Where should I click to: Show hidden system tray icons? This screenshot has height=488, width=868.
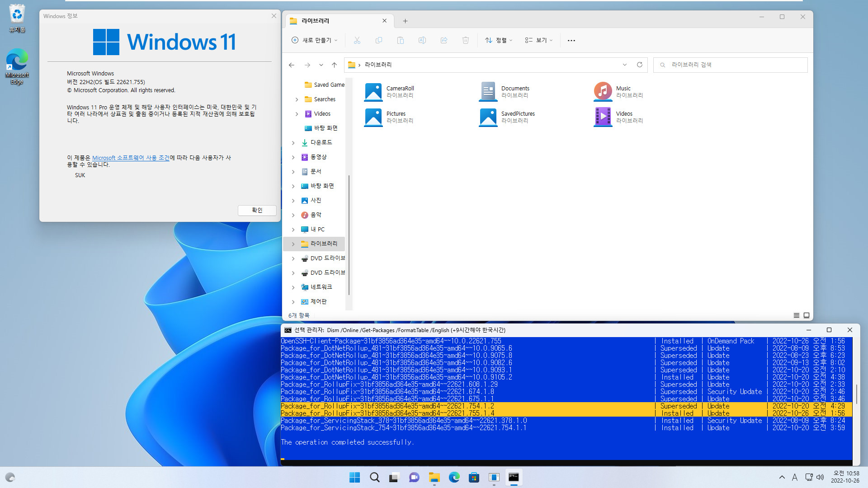pyautogui.click(x=782, y=477)
